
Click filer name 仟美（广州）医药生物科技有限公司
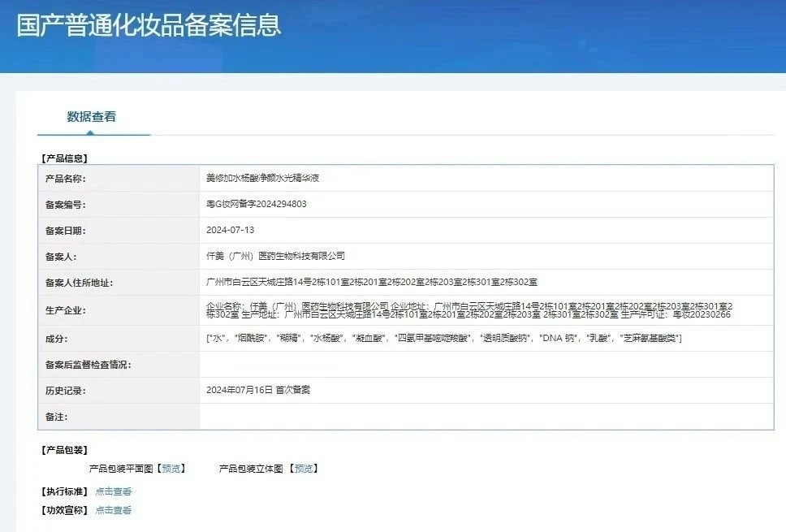(x=276, y=256)
